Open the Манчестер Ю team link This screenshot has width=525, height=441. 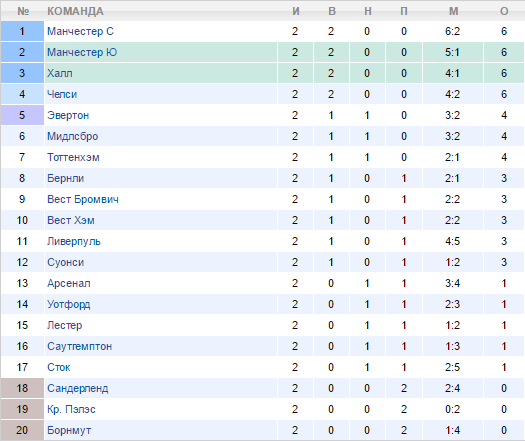(x=82, y=52)
